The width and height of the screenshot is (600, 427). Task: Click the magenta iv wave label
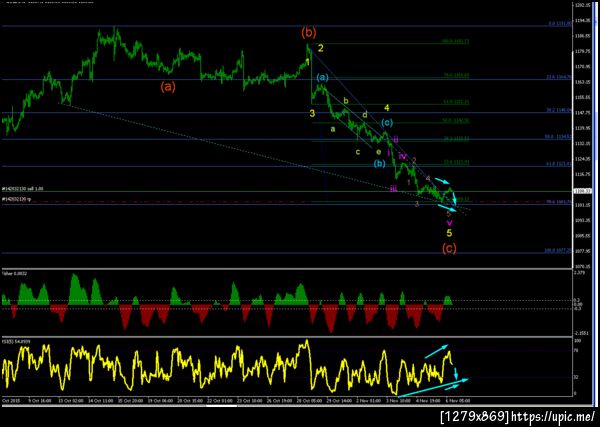(x=403, y=156)
